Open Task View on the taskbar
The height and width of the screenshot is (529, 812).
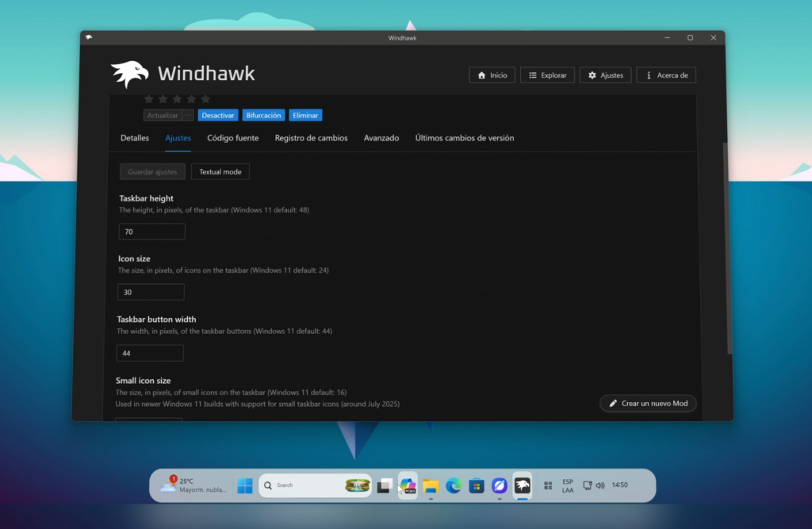(385, 486)
